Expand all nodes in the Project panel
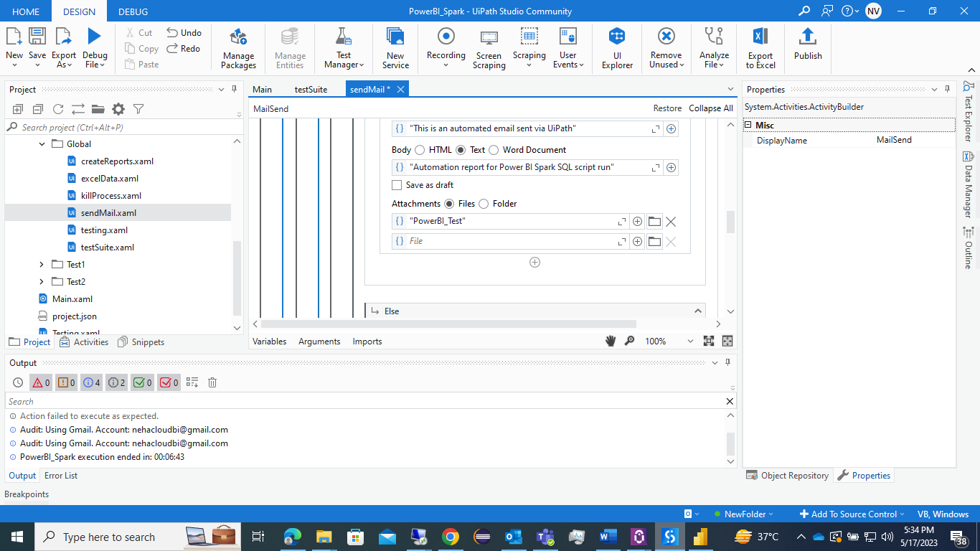This screenshot has width=980, height=551. tap(18, 109)
